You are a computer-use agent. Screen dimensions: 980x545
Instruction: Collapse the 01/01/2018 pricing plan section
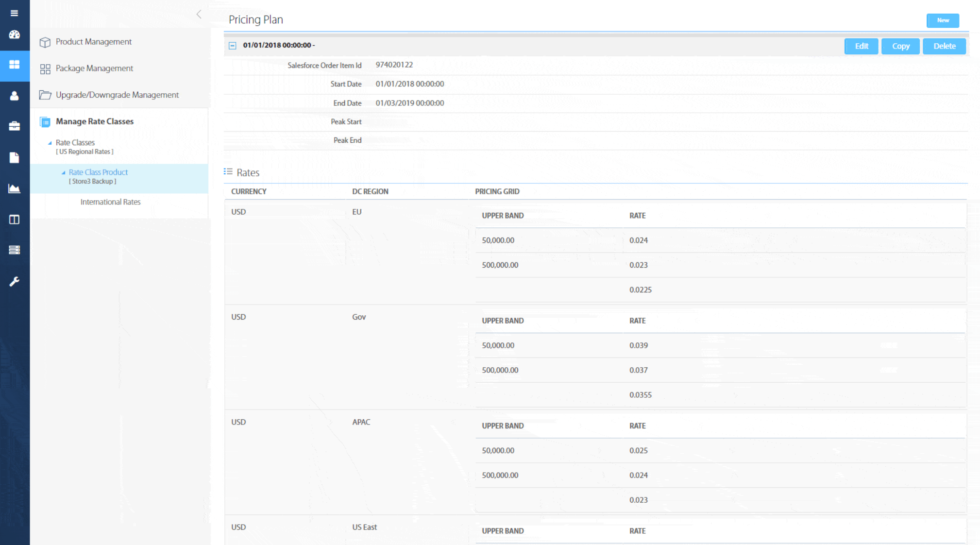click(x=233, y=46)
